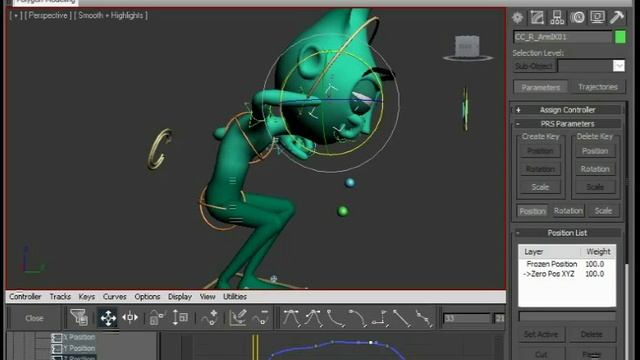The width and height of the screenshot is (640, 360).
Task: Open the Hierarchy panel icon
Action: [x=557, y=18]
